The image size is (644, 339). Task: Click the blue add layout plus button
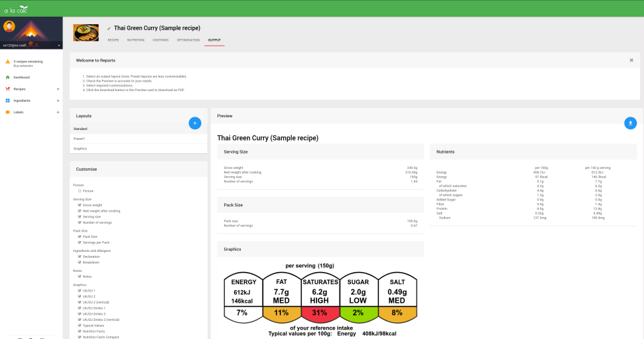(195, 123)
